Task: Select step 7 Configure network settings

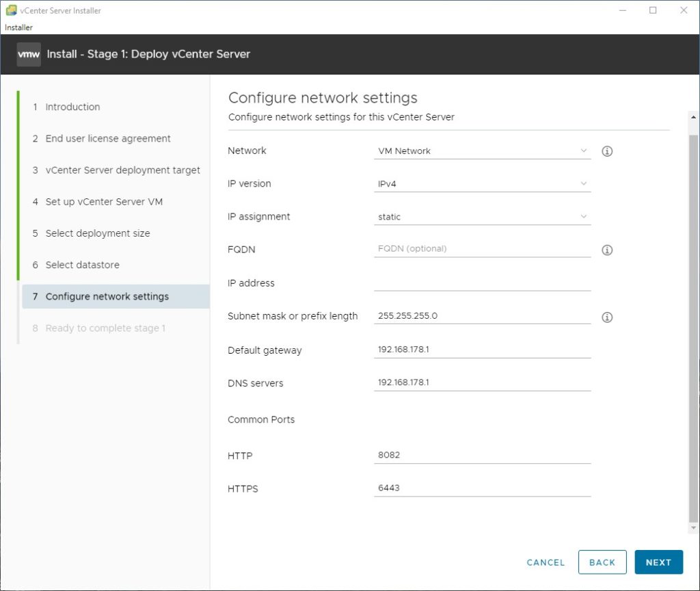Action: coord(115,297)
